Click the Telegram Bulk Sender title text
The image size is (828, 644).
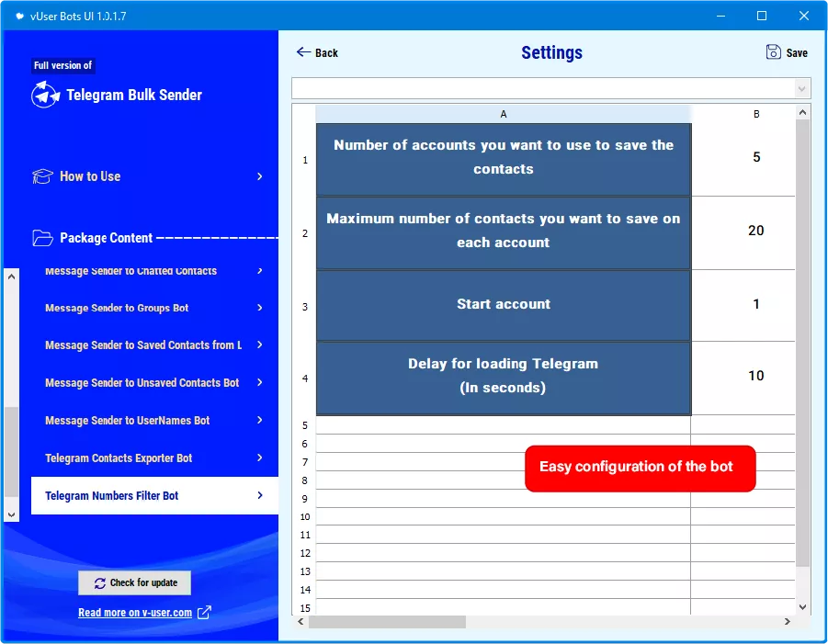point(134,95)
